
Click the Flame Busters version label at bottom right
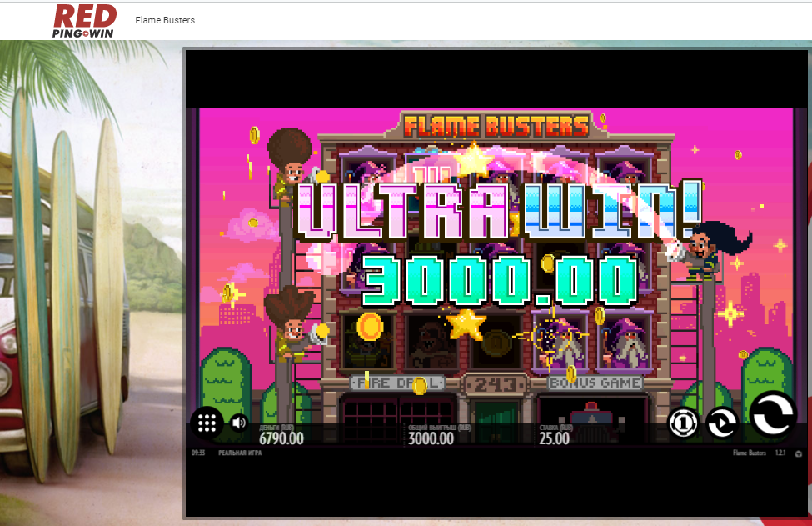click(750, 453)
